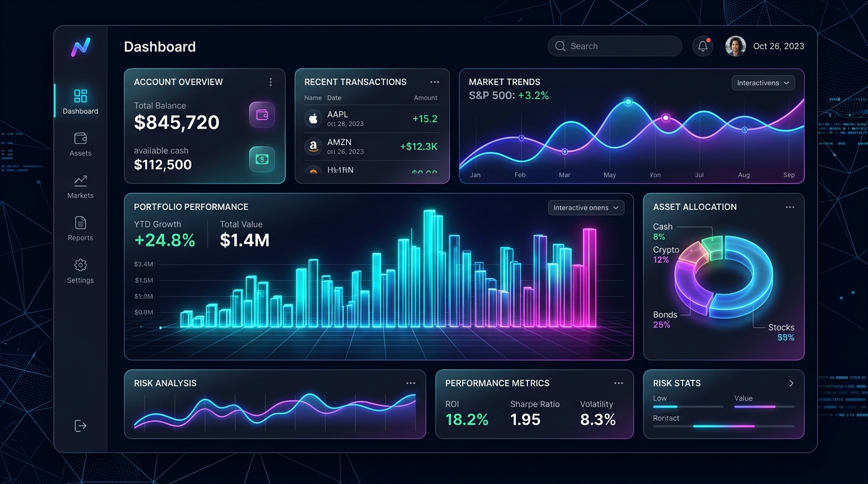Click the "8.3%" Volatility value
868x484 pixels.
point(598,420)
